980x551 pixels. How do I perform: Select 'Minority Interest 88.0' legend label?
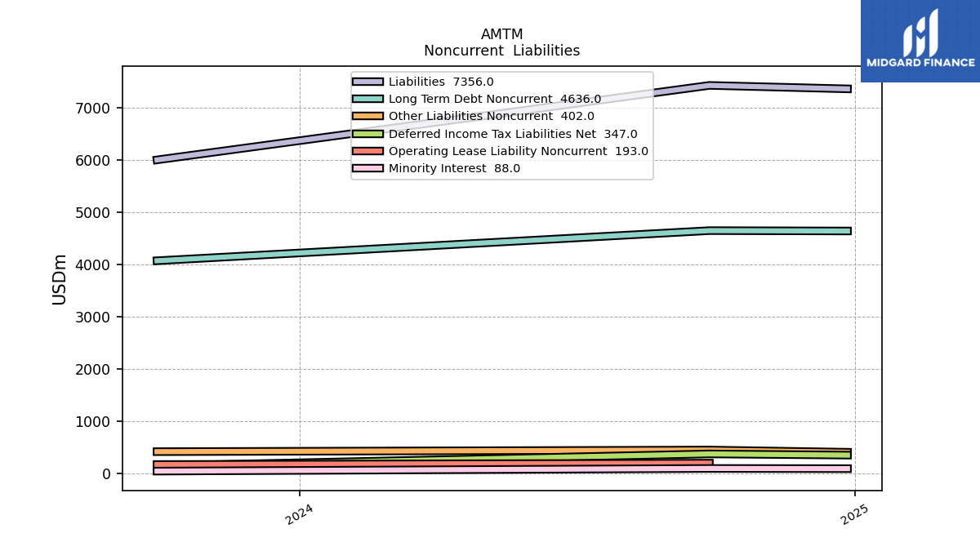click(454, 168)
